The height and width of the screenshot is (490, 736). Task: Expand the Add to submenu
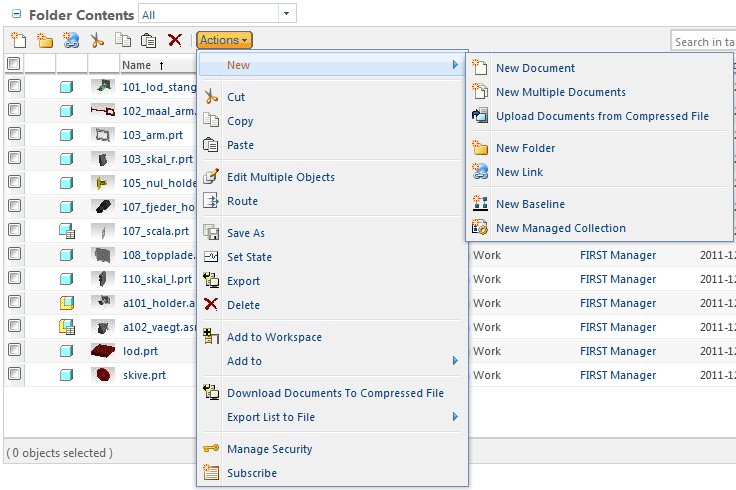pos(455,360)
